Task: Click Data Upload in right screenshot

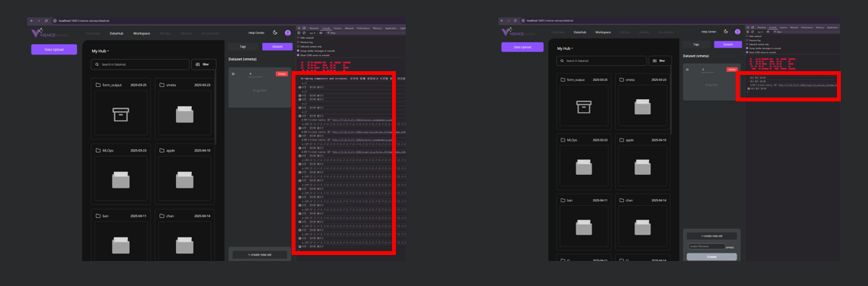Action: 522,47
